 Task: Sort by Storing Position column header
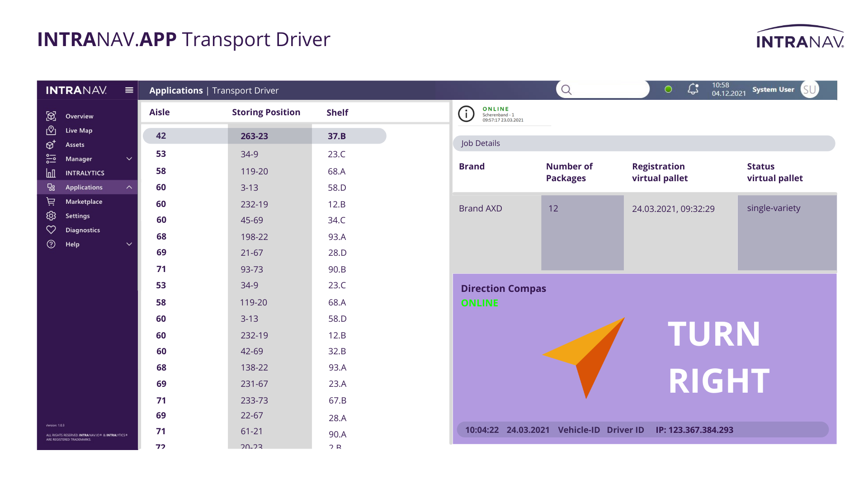click(266, 112)
